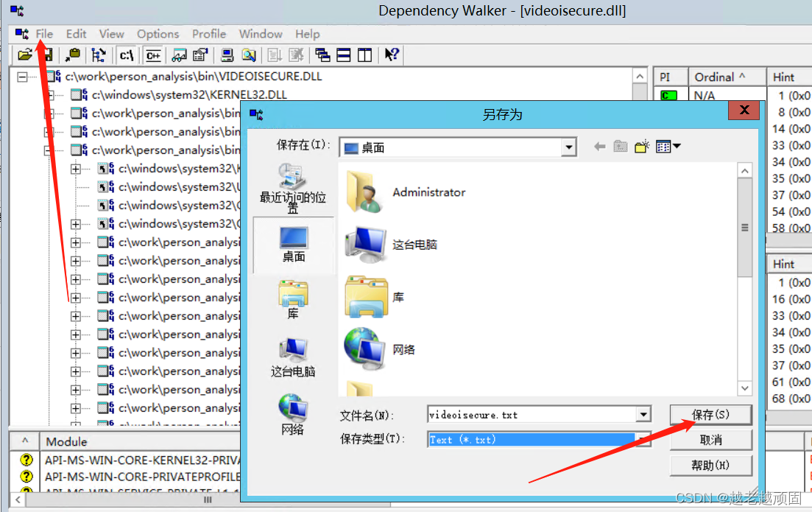The image size is (812, 512).
Task: Open the Options menu
Action: 158,34
